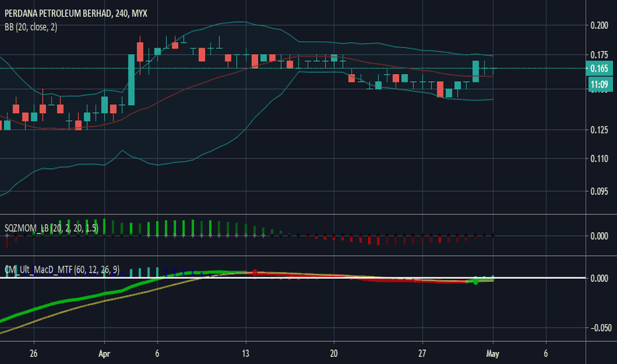The image size is (617, 364).
Task: Open the CM_Ult_MacD_MTF indicator label
Action: tap(62, 270)
